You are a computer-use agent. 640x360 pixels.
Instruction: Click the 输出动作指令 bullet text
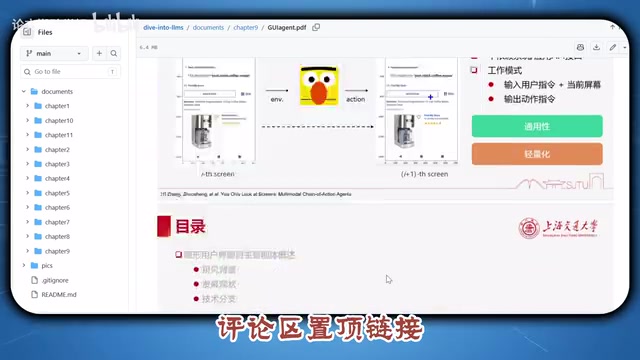pyautogui.click(x=529, y=99)
